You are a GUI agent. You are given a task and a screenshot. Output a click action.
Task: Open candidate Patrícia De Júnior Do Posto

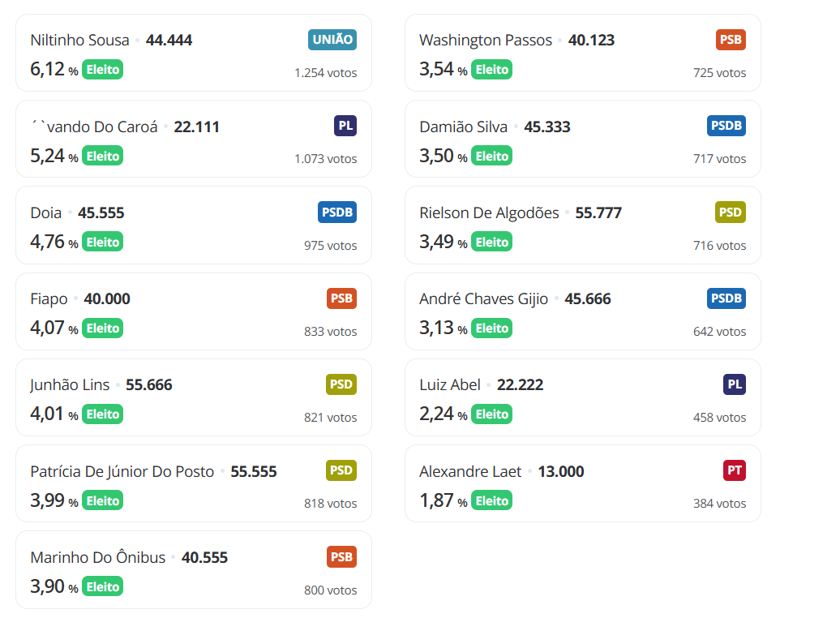pyautogui.click(x=122, y=471)
